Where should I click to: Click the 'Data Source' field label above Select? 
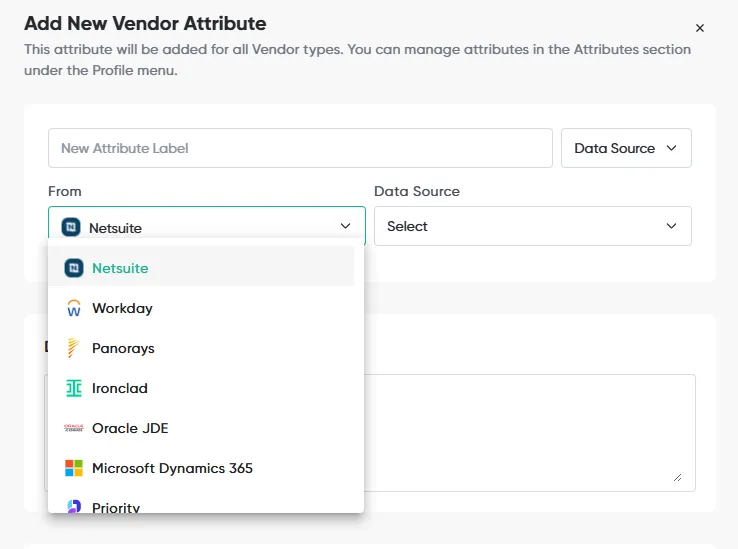tap(417, 191)
